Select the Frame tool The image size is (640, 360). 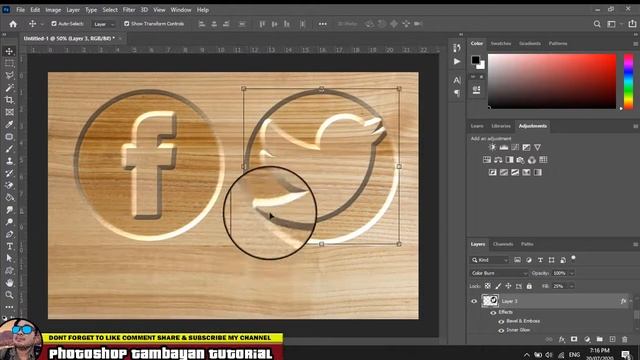tap(9, 112)
